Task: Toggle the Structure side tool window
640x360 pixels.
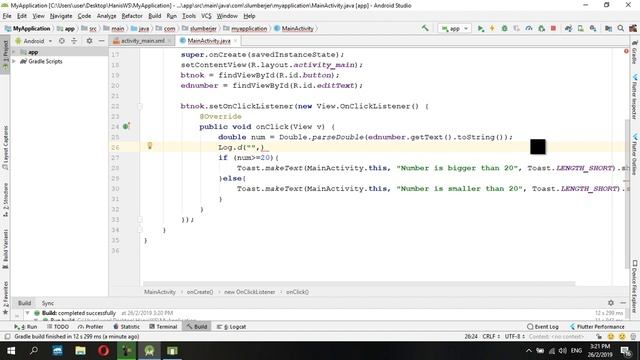Action: (x=5, y=199)
